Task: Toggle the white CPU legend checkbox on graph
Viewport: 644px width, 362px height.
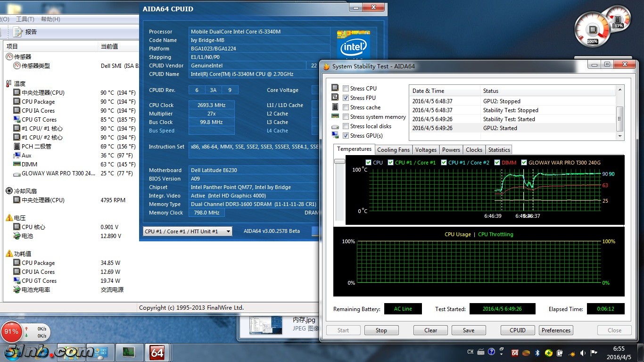Action: (369, 163)
